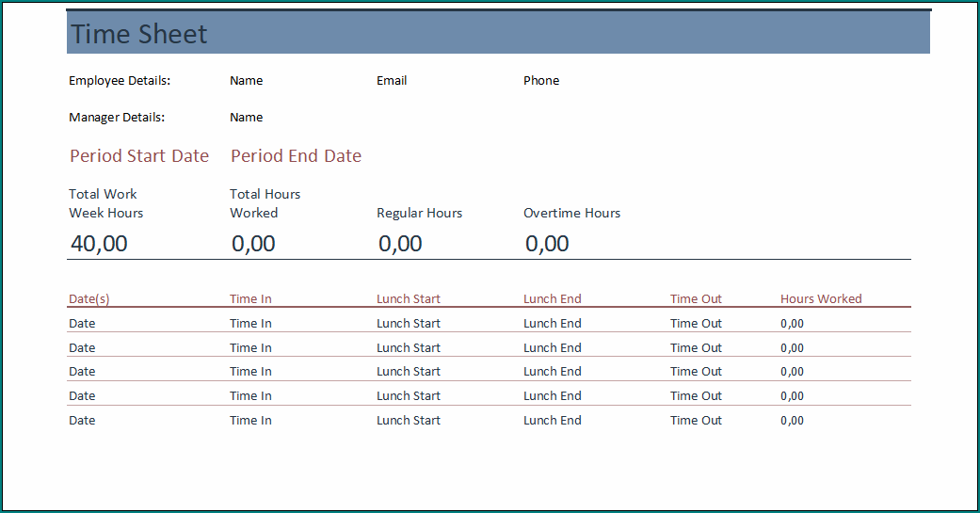Select the Time Out cell in first row
Viewport: 980px width, 513px height.
pyautogui.click(x=697, y=324)
